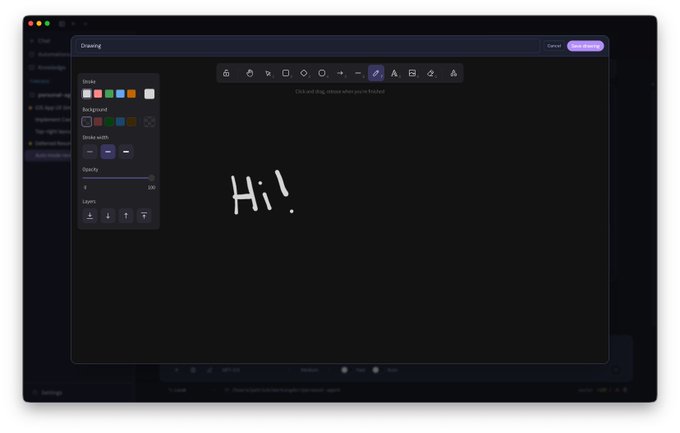Image resolution: width=680 pixels, height=433 pixels.
Task: Open the stroke color picker swatch
Action: [x=149, y=94]
